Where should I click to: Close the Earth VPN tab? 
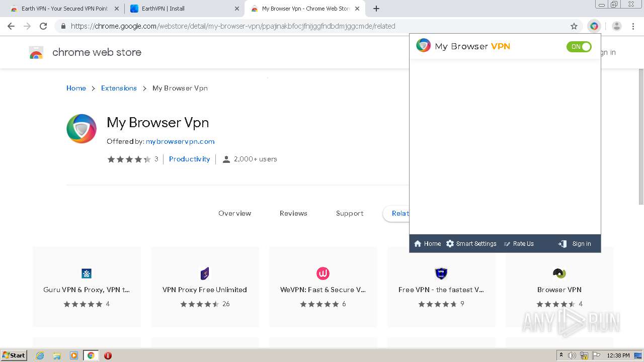click(117, 9)
